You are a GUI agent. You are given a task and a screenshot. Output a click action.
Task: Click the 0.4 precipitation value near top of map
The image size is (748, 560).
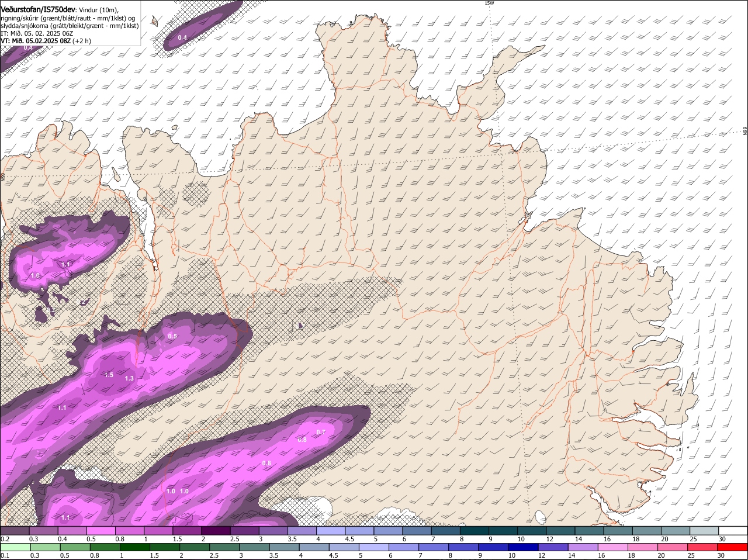coord(182,37)
